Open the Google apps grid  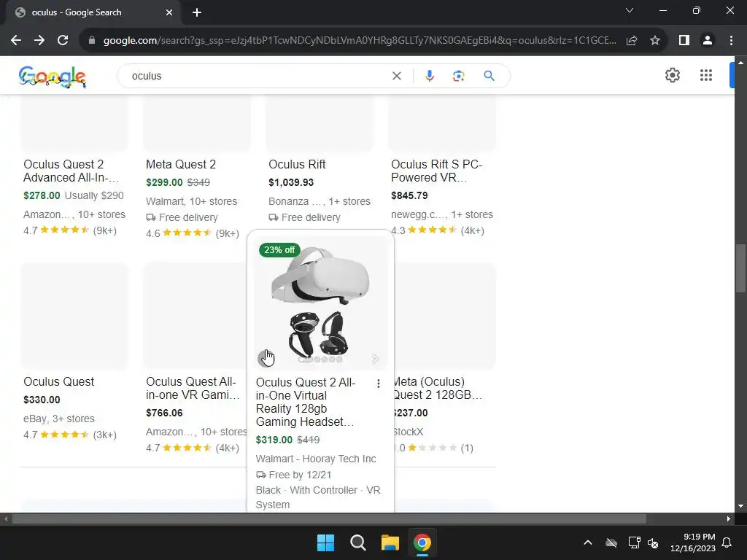(706, 75)
